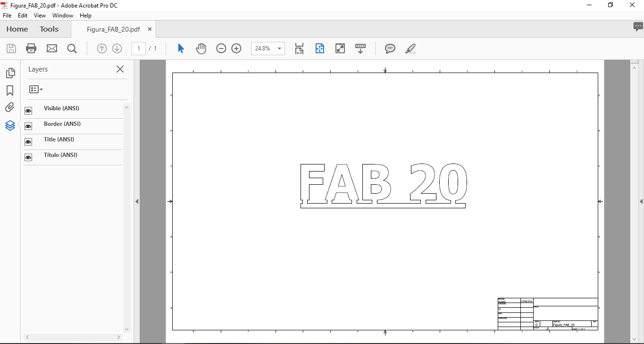Toggle visibility of Border (ANSI) layer
Viewport: 644px width, 344px height.
[28, 126]
